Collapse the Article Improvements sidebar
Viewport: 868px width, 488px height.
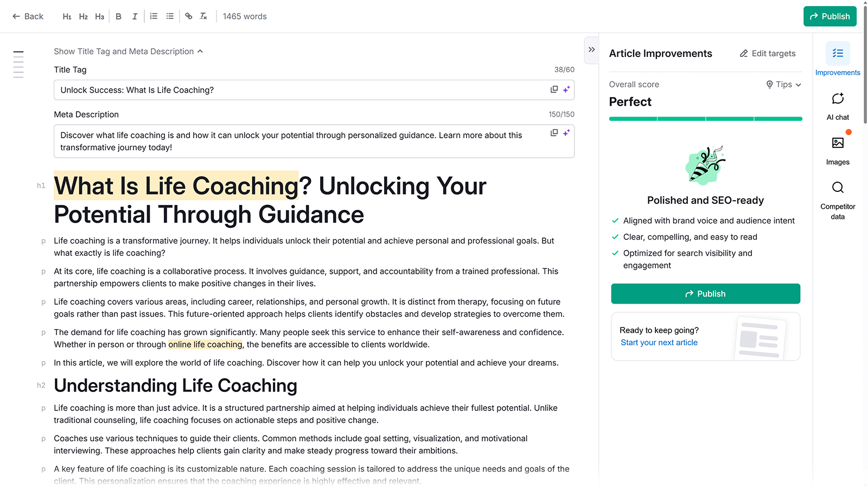(x=591, y=49)
